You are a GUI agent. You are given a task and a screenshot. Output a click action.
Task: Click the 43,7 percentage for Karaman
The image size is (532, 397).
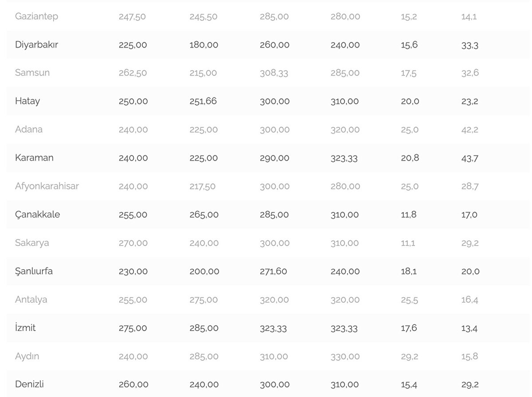tap(469, 158)
